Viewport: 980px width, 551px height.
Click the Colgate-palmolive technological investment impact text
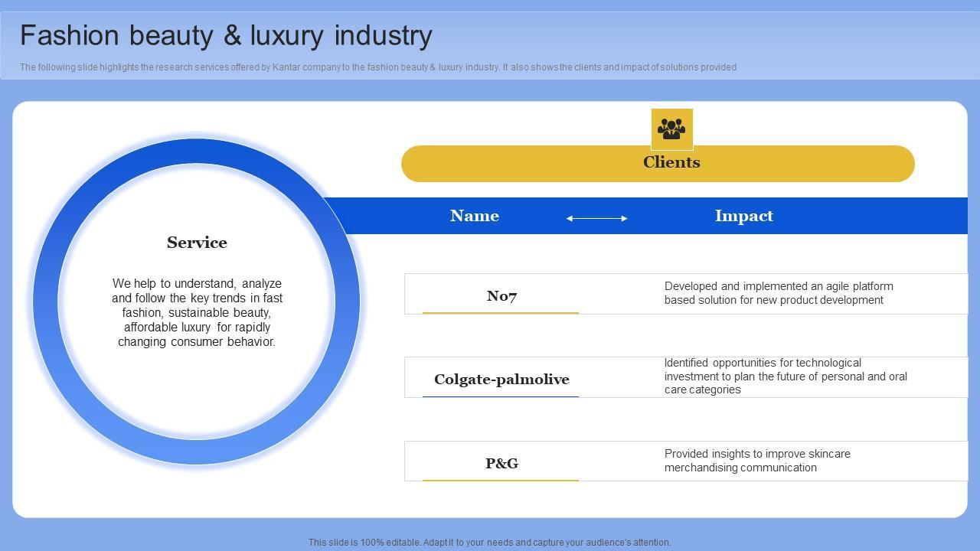(786, 377)
